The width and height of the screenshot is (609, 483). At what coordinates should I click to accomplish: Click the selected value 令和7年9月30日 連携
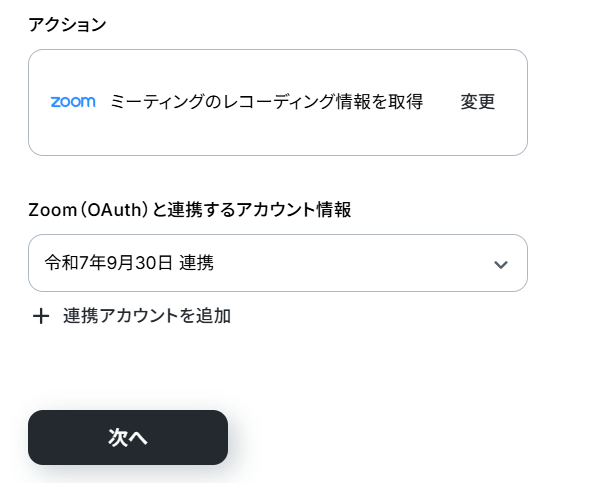point(129,263)
